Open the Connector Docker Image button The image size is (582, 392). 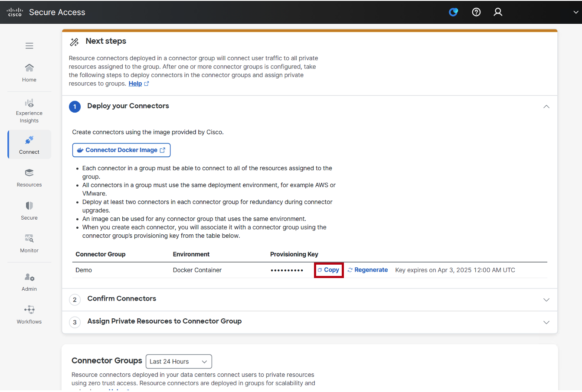click(121, 150)
